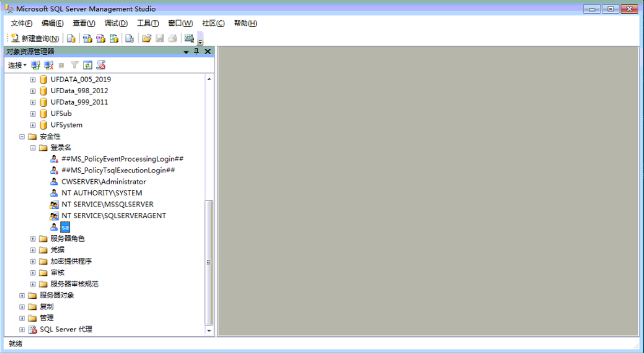Expand the SQL Server 代理 node

click(22, 330)
